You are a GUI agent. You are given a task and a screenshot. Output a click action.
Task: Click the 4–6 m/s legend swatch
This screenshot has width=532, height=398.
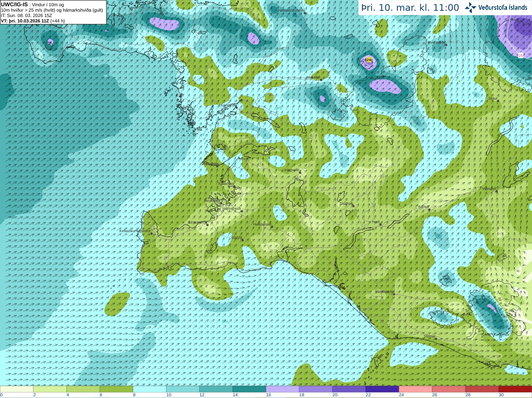point(83,389)
